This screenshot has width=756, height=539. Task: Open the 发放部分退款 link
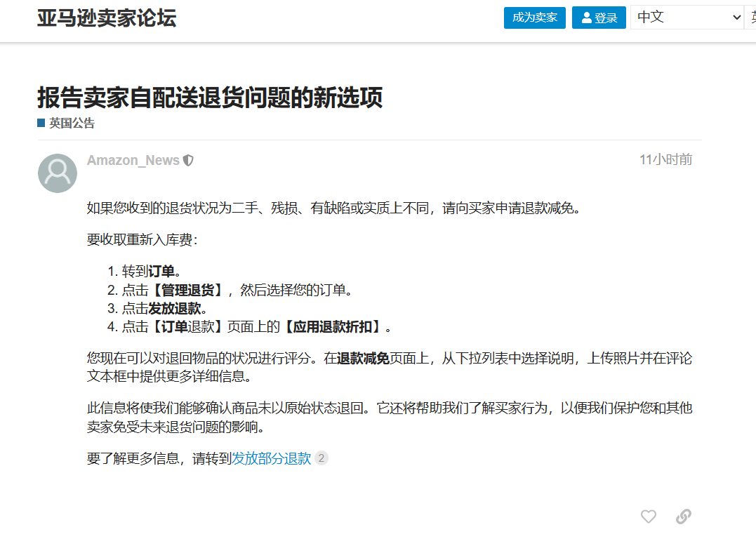[x=272, y=458]
